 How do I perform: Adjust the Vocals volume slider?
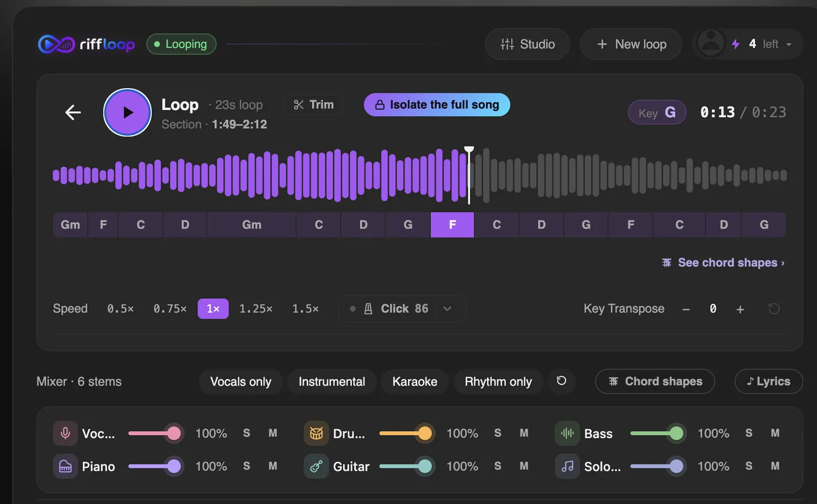[x=155, y=433]
